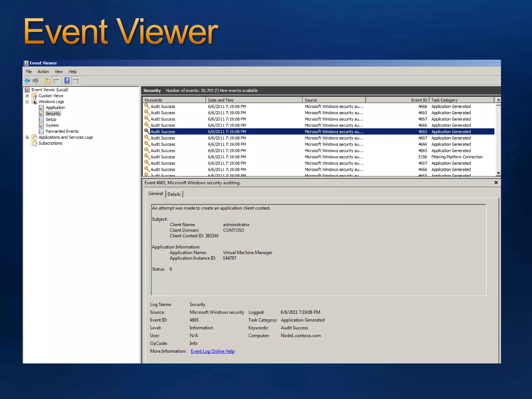Select the System log in the tree
The width and height of the screenshot is (532, 399).
coord(52,125)
